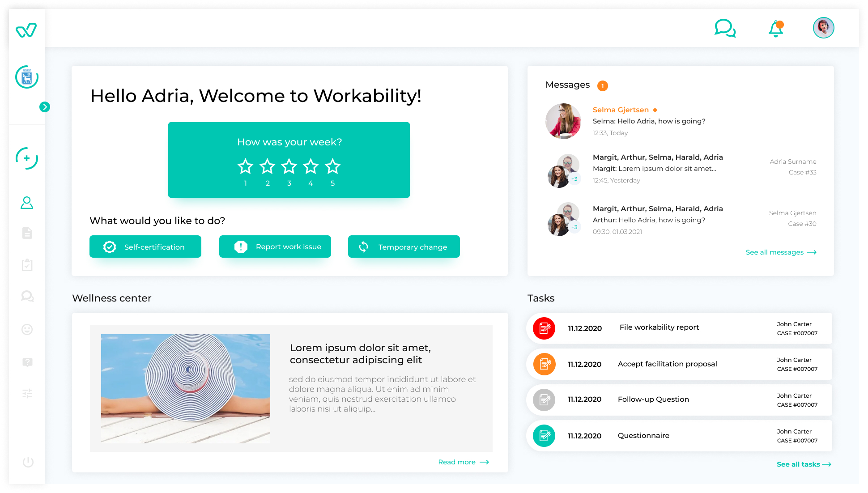Image resolution: width=868 pixels, height=493 pixels.
Task: Open the File workability report task
Action: [679, 328]
